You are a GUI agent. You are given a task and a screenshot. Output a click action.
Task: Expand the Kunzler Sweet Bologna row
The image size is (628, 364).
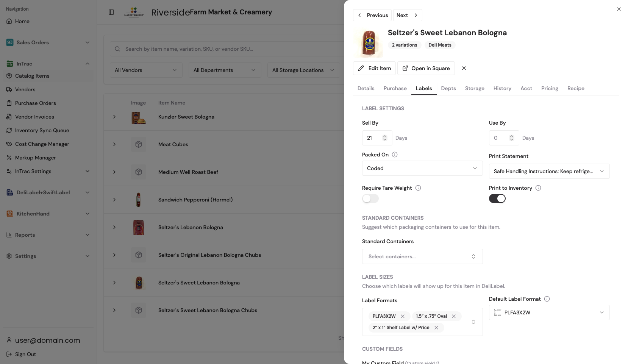(114, 117)
